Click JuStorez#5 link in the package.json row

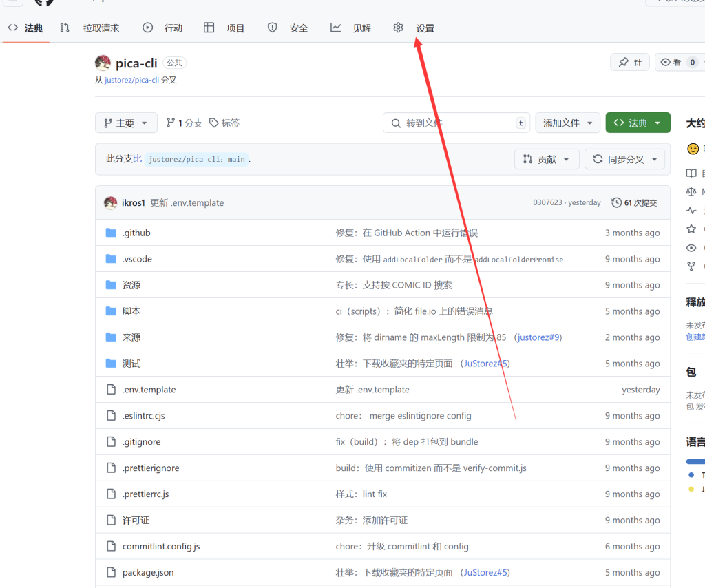pos(485,572)
